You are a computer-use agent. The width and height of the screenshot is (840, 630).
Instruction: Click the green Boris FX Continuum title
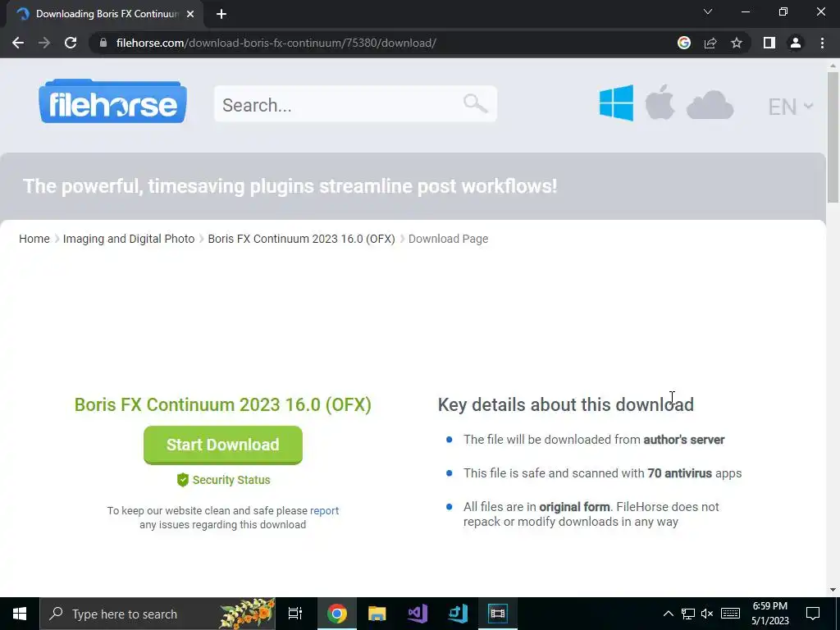223,404
